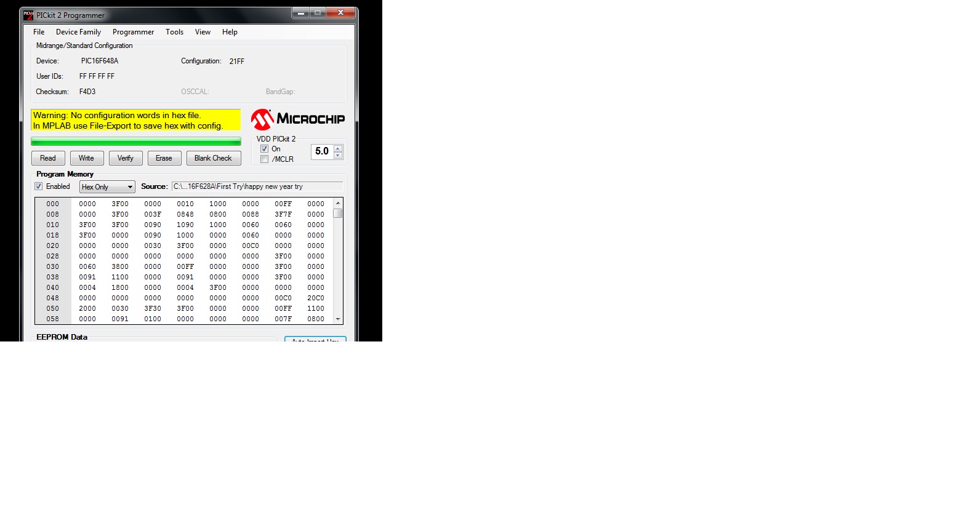Click cell 3800 in row 030
The height and width of the screenshot is (523, 980).
[x=120, y=266]
